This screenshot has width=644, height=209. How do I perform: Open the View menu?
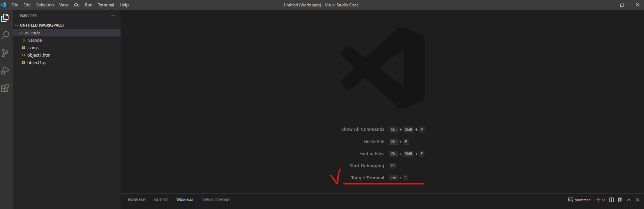coord(64,5)
